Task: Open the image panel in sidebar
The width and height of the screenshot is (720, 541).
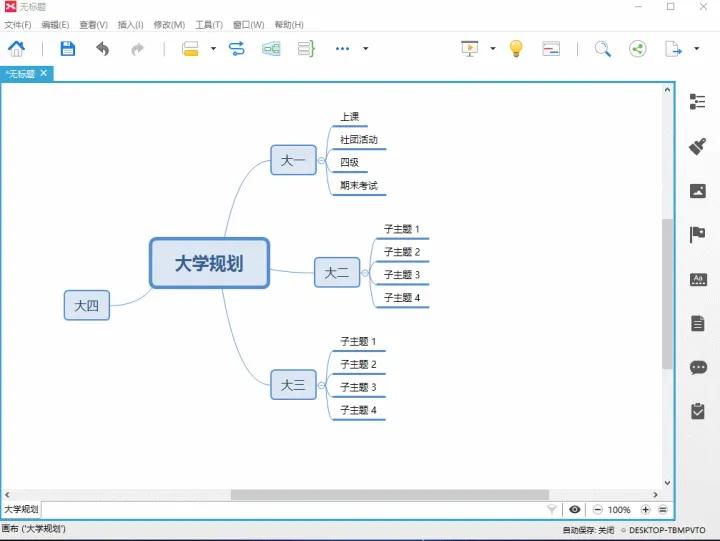Action: pyautogui.click(x=698, y=191)
